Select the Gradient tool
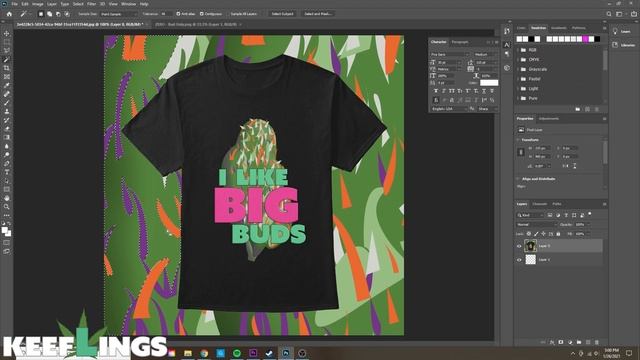 pos(7,138)
